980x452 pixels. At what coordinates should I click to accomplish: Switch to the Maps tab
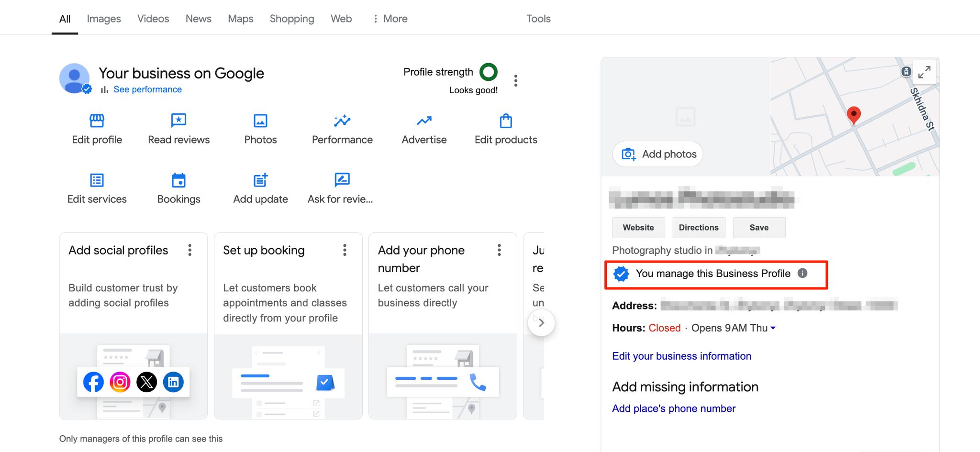pos(240,19)
